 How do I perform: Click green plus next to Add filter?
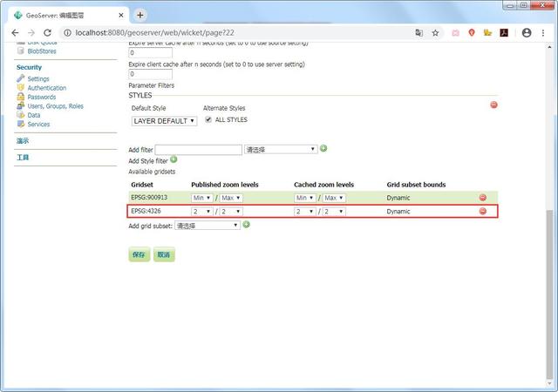click(323, 148)
